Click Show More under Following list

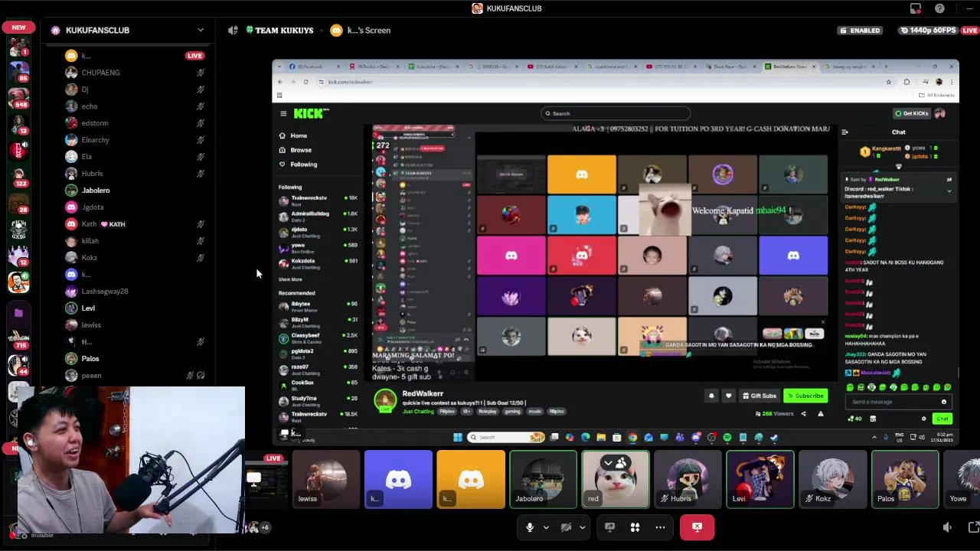[290, 279]
